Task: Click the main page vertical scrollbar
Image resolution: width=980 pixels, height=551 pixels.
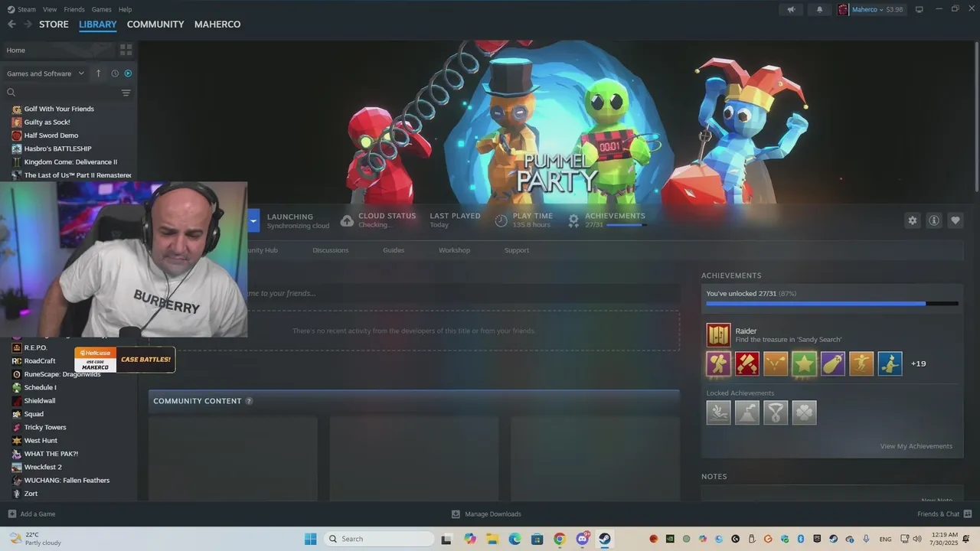Action: pos(975,115)
